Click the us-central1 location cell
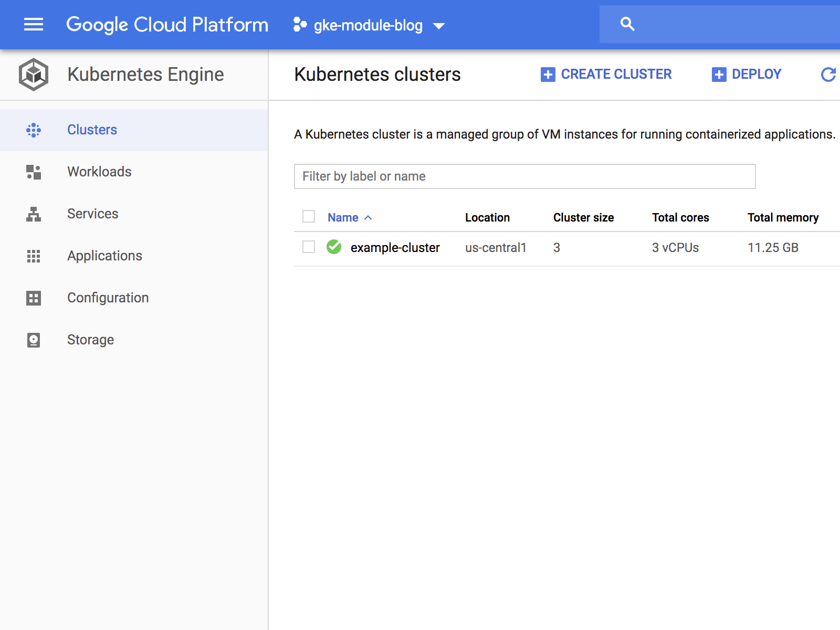This screenshot has width=840, height=630. click(x=496, y=247)
